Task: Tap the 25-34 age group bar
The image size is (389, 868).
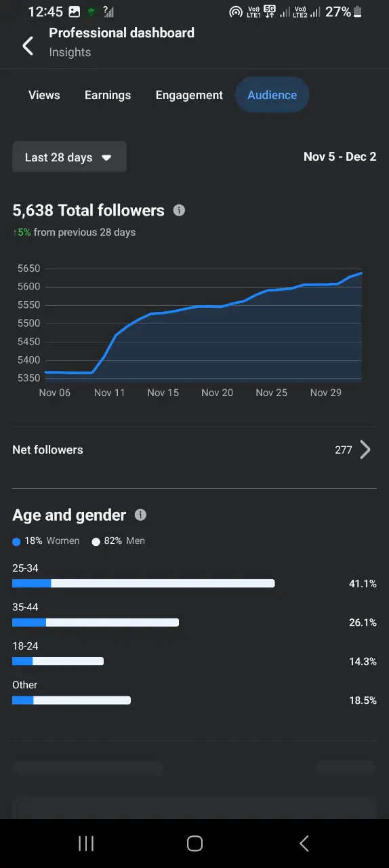Action: [x=144, y=583]
